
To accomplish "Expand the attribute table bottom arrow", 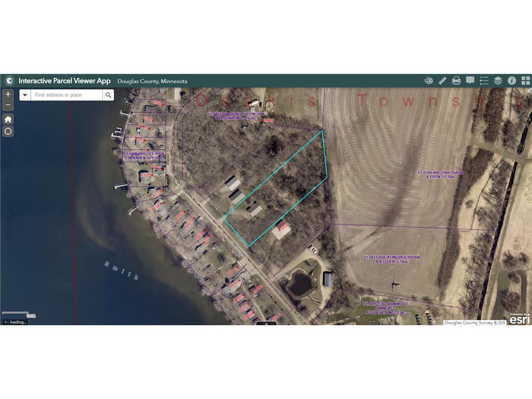I will coord(267,323).
